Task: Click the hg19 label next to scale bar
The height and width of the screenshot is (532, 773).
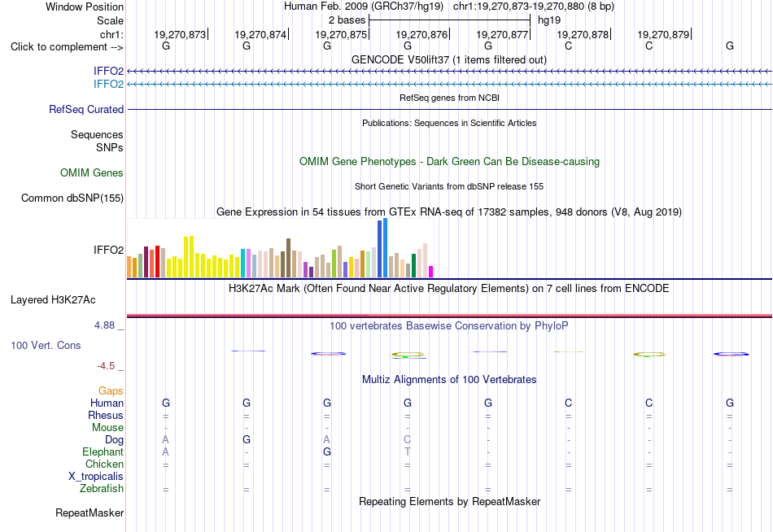Action: point(549,20)
